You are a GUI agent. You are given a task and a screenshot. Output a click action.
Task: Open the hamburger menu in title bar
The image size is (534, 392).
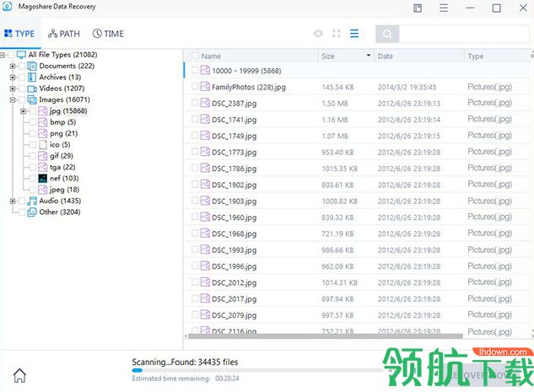pos(444,8)
